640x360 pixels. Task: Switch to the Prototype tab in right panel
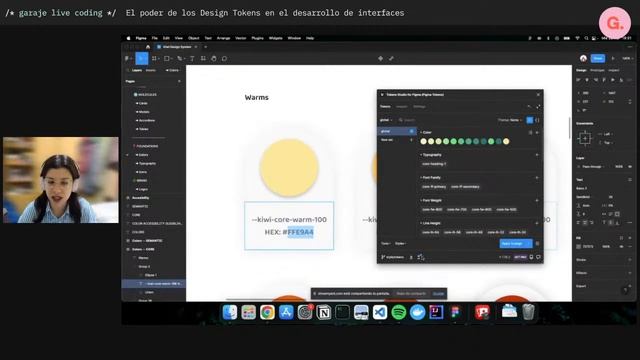click(597, 70)
